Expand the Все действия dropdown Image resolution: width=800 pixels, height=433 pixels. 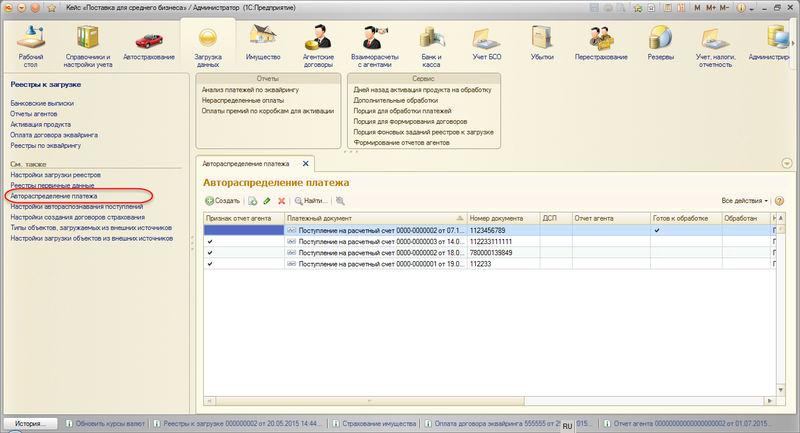pyautogui.click(x=745, y=201)
